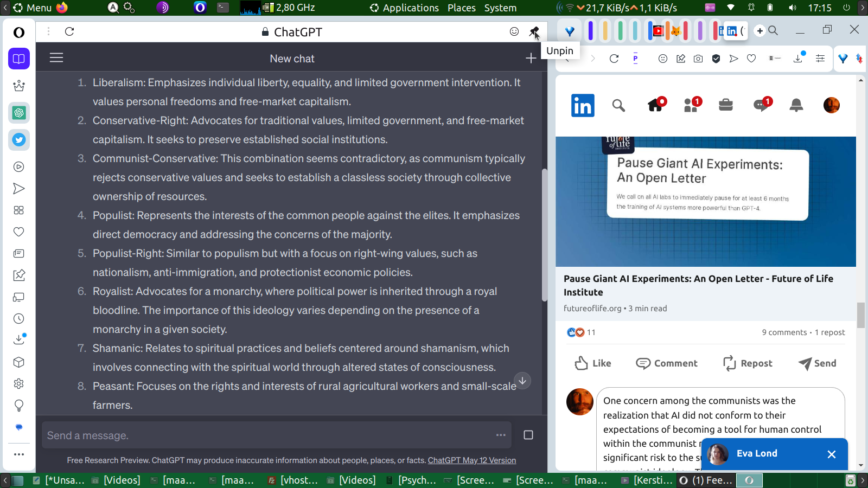Viewport: 868px width, 488px height.
Task: Start a new chat with plus icon
Action: 531,58
